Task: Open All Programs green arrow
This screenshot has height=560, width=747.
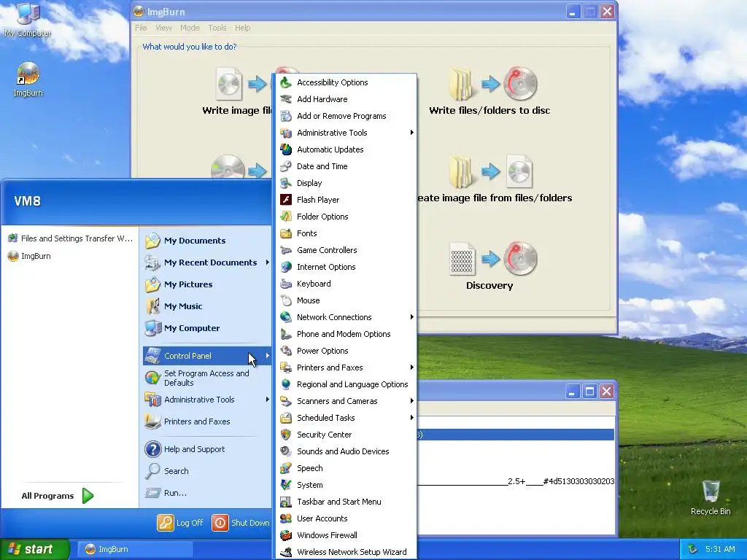Action: [88, 496]
